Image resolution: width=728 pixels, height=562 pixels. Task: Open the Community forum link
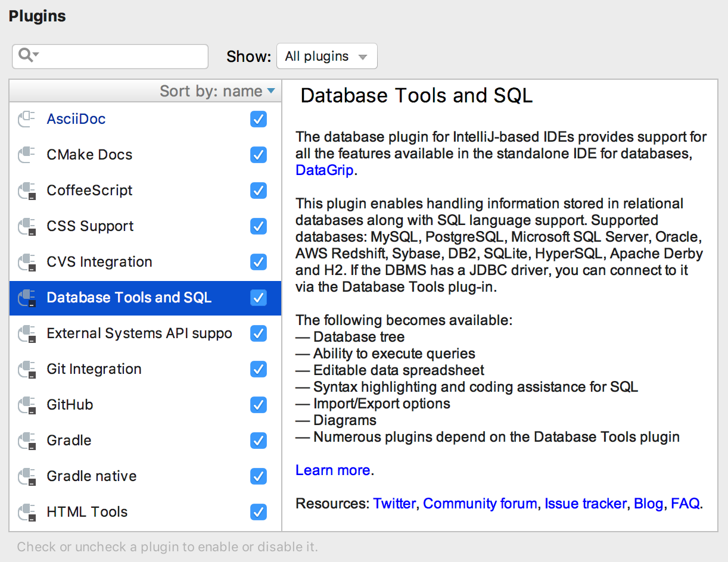[x=480, y=504]
